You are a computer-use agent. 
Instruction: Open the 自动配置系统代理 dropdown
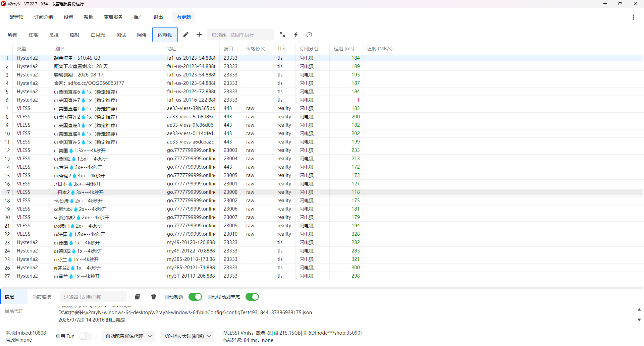pos(128,336)
